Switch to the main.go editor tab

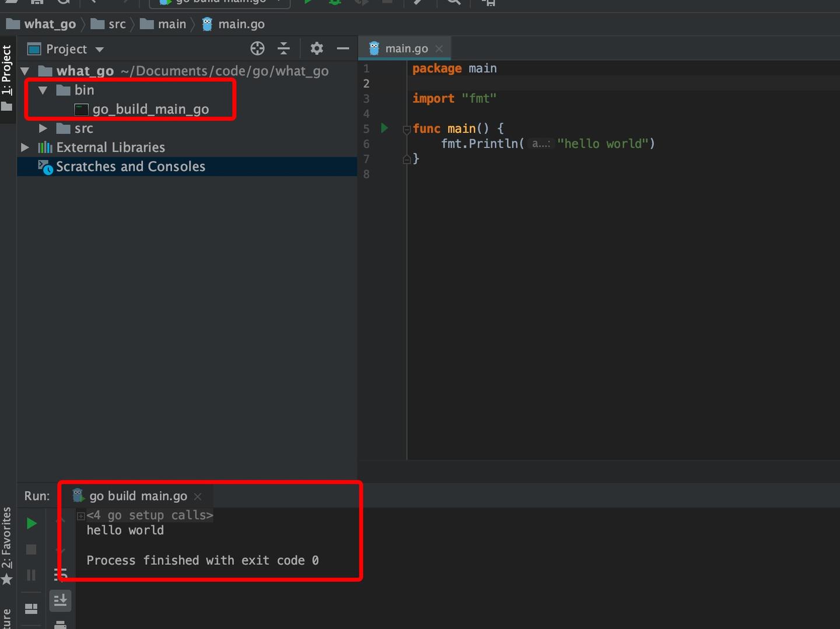406,48
